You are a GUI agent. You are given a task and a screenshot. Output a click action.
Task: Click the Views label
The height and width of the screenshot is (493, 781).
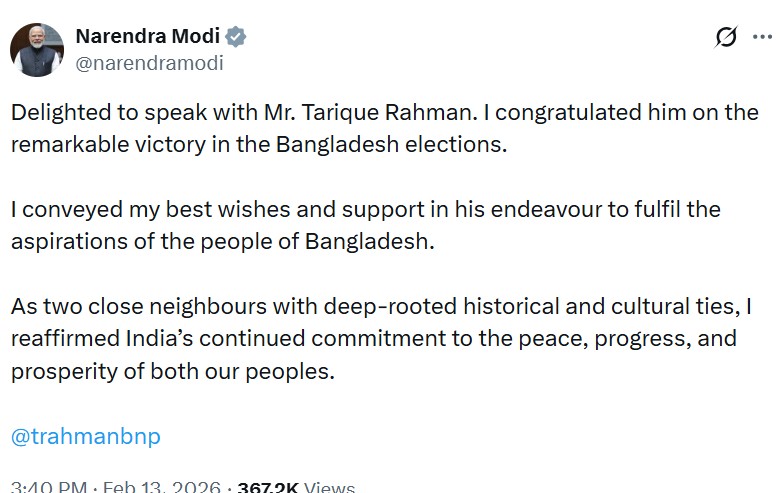(329, 488)
